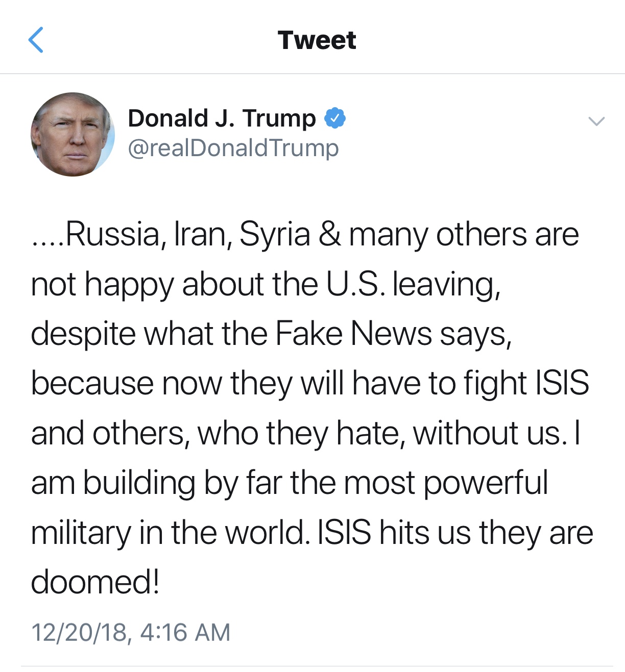Click the ampersand in the tweet text

click(x=329, y=235)
